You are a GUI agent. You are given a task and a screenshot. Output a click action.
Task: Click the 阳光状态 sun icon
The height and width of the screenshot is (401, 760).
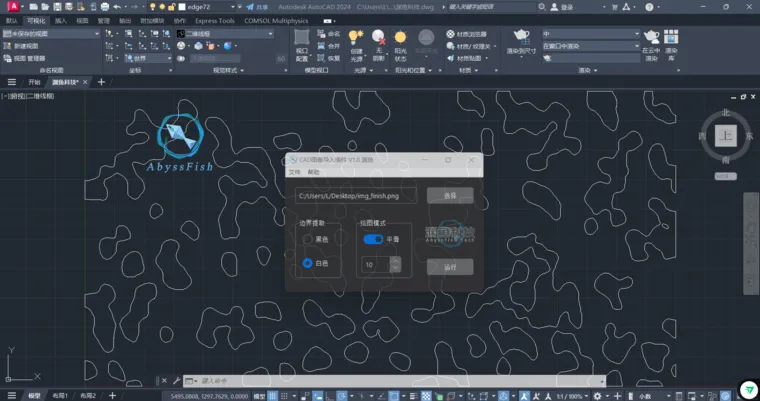(400, 38)
